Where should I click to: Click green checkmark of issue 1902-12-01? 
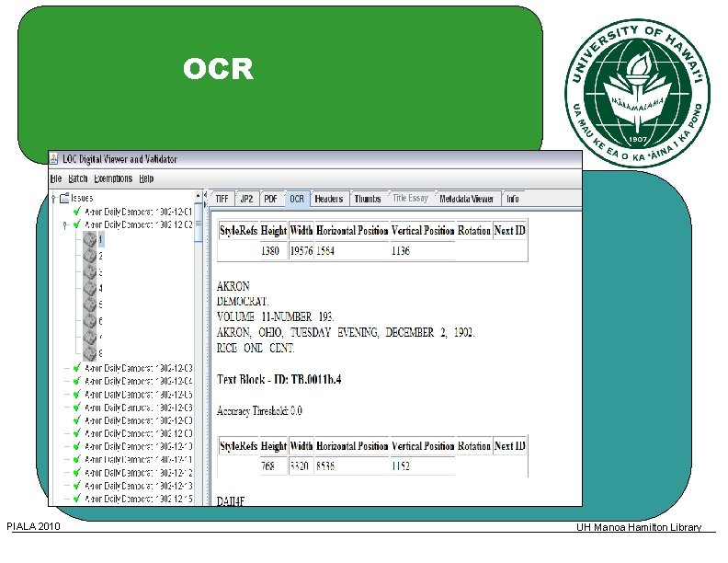click(x=77, y=212)
